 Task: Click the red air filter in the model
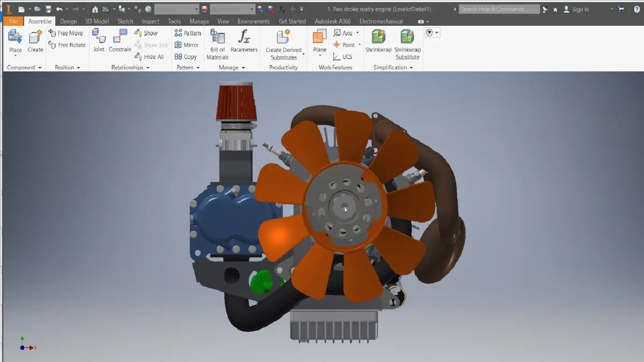point(236,102)
